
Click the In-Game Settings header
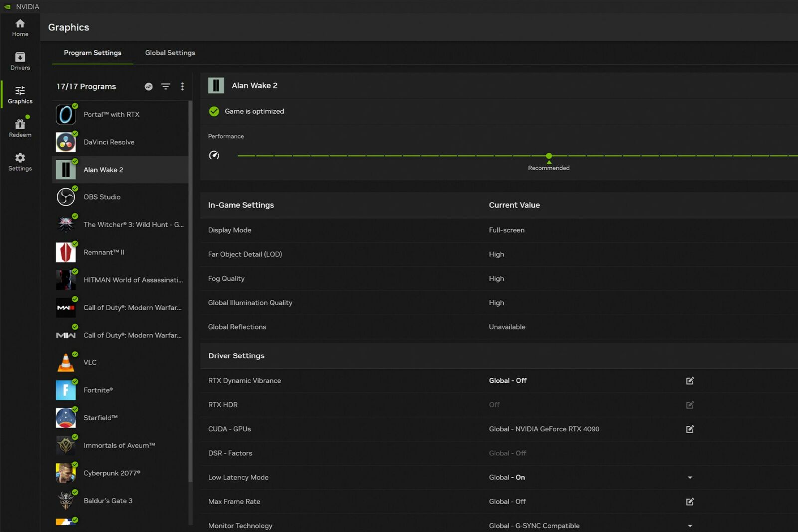tap(241, 205)
